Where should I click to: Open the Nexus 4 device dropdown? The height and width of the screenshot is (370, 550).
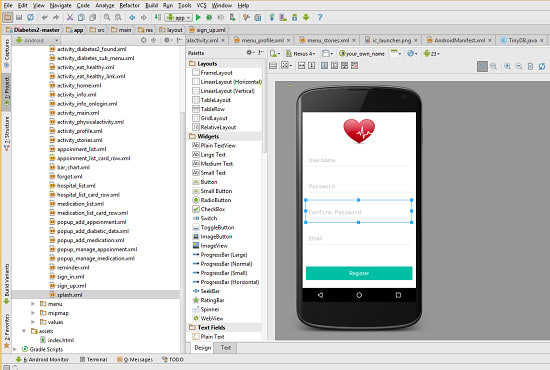click(x=300, y=54)
